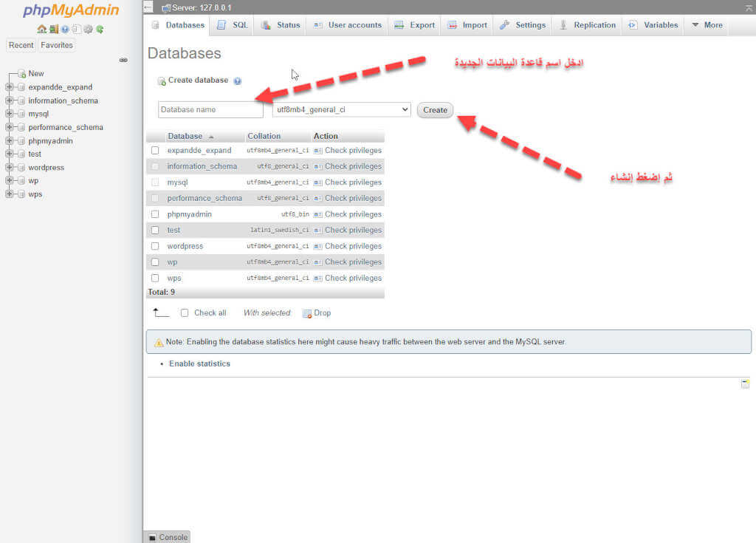Open the Settings tab

(x=523, y=25)
